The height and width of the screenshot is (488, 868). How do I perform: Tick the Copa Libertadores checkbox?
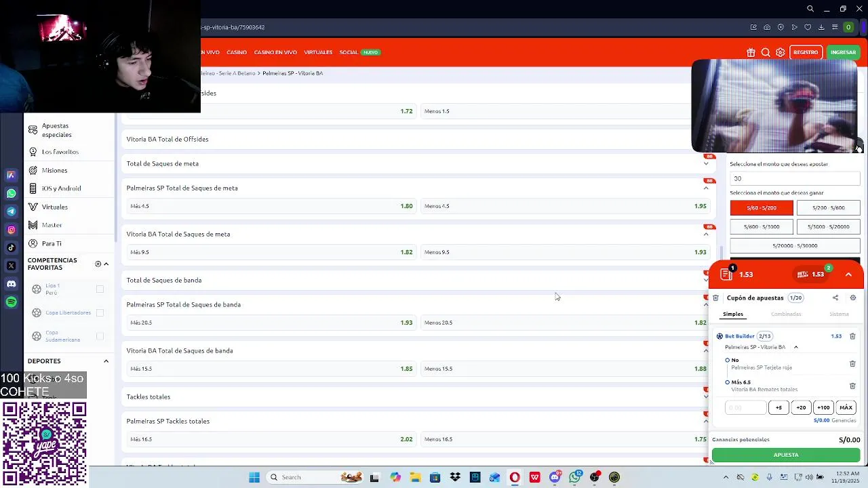(100, 312)
